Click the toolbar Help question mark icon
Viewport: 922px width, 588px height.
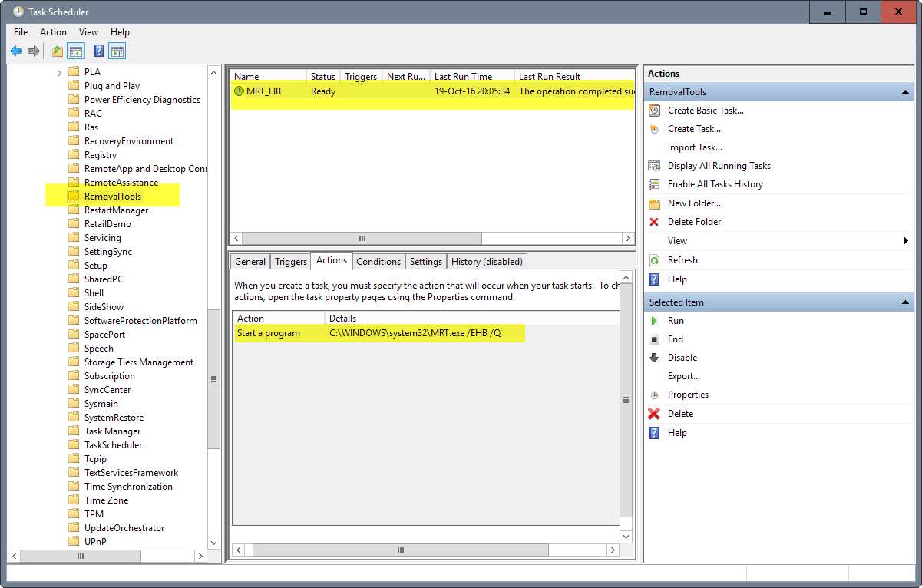coord(98,51)
